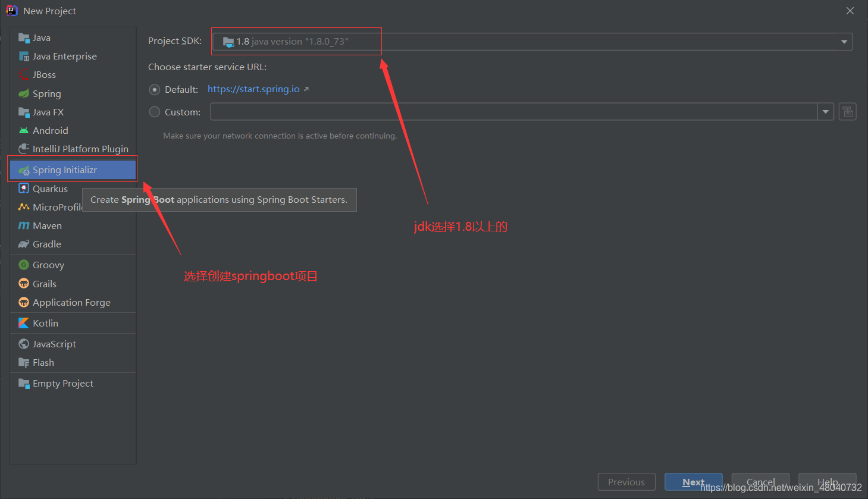Choose Kotlin project type

pos(73,323)
